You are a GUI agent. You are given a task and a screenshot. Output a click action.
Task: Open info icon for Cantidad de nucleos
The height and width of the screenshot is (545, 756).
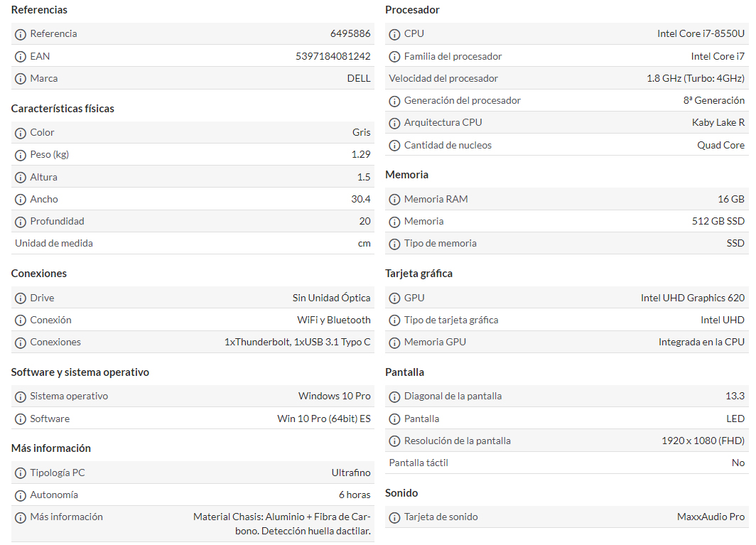[x=394, y=146]
